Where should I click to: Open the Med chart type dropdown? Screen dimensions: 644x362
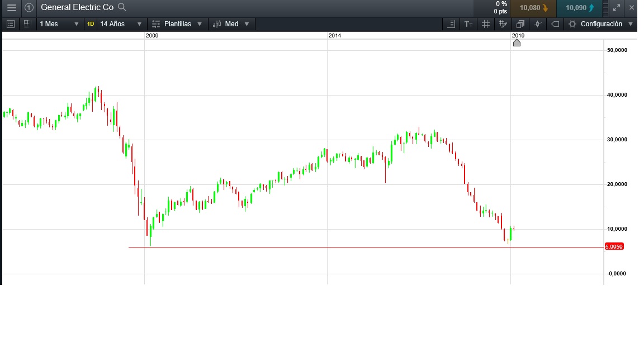coord(231,24)
